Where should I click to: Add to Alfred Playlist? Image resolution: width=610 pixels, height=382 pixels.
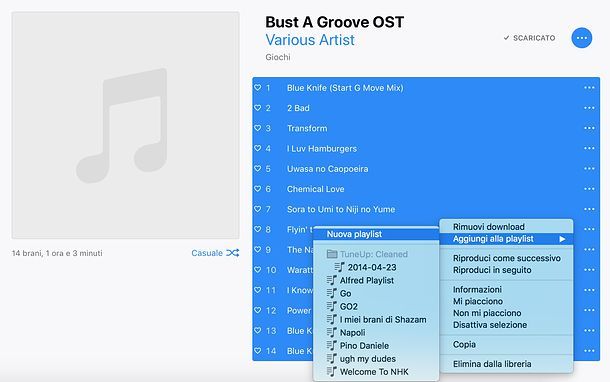coord(376,280)
